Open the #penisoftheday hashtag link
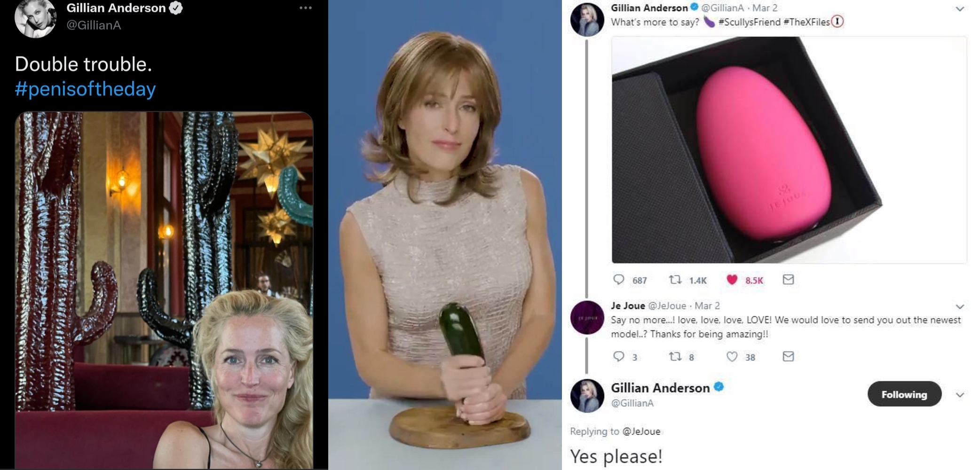980x470 pixels. click(x=85, y=89)
